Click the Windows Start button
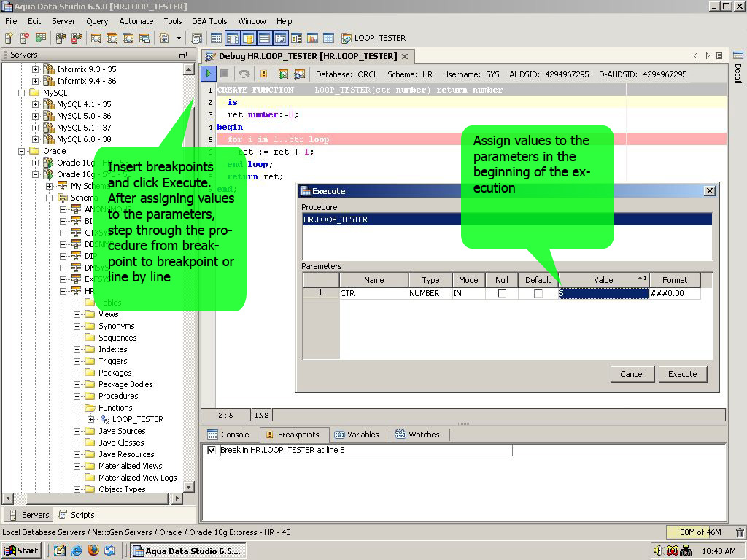 [x=22, y=551]
